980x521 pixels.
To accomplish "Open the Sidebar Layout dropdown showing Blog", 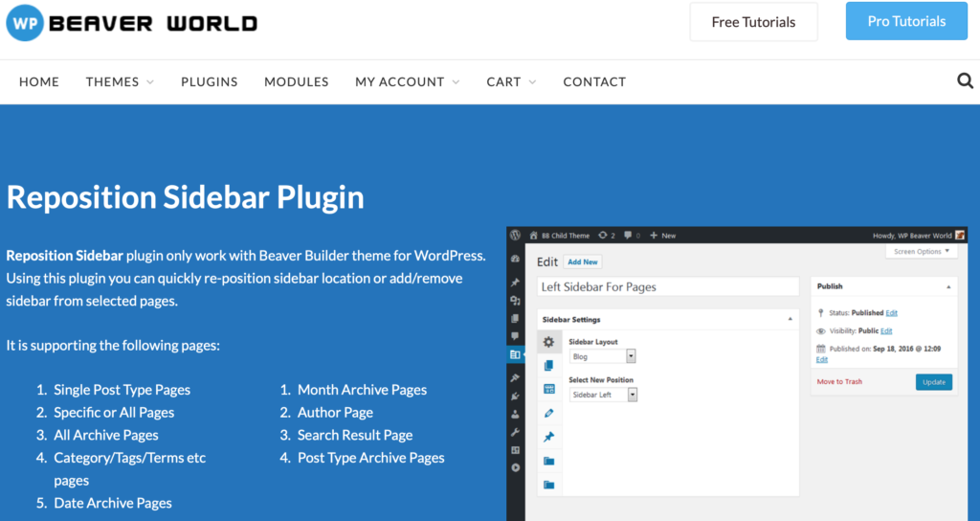I will (x=603, y=356).
